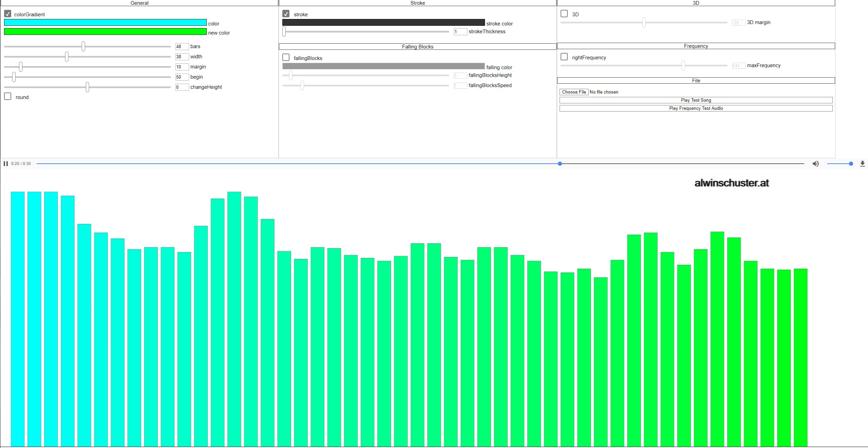Screen dimensions: 868x448
Task: Enable the round checkbox
Action: tap(8, 97)
